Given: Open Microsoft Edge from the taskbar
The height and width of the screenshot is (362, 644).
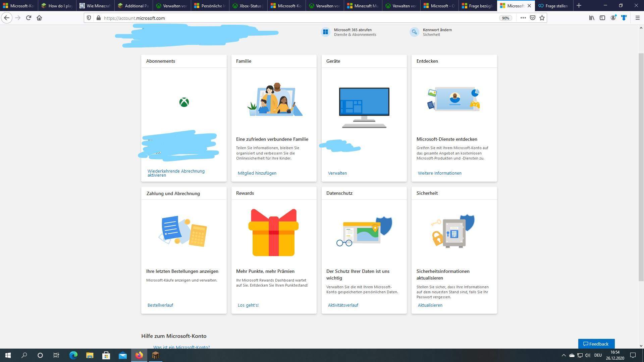Looking at the screenshot, I should [73, 355].
